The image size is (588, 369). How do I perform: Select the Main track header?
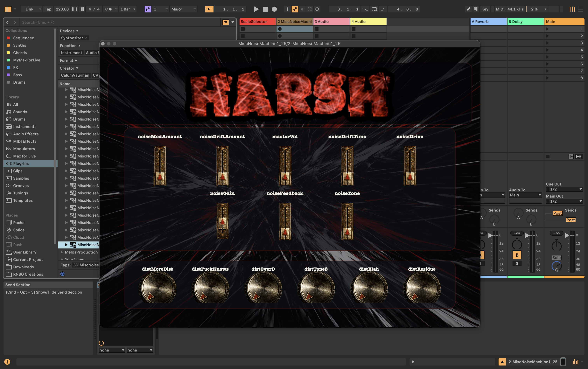(564, 21)
